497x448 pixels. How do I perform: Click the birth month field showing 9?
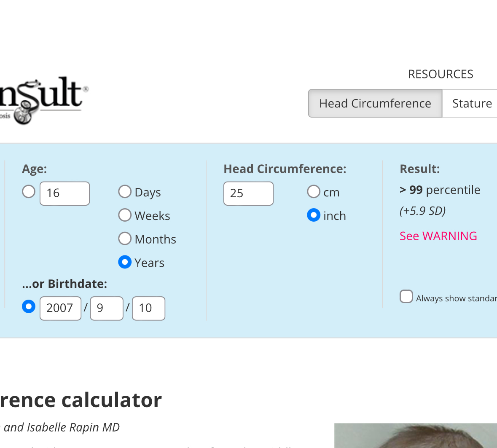[107, 308]
